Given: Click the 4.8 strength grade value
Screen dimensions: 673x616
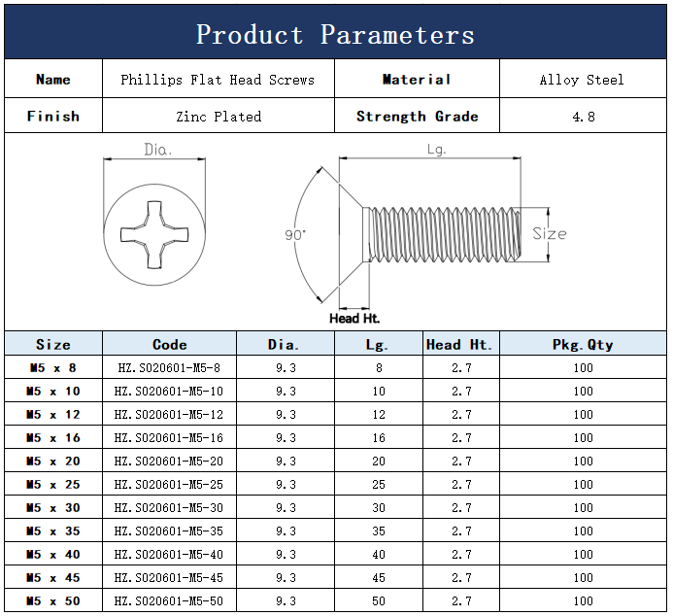Looking at the screenshot, I should click(583, 117).
